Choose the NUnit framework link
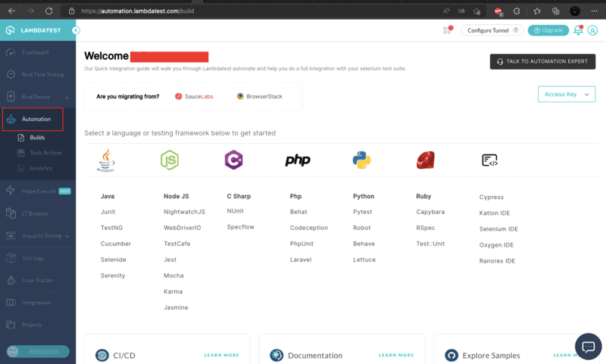 (235, 211)
